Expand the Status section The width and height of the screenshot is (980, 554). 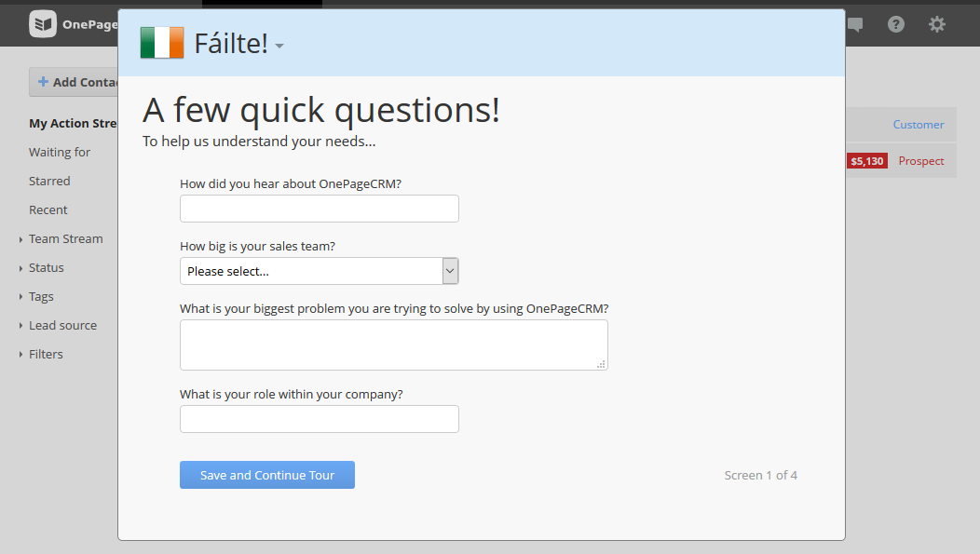click(20, 268)
